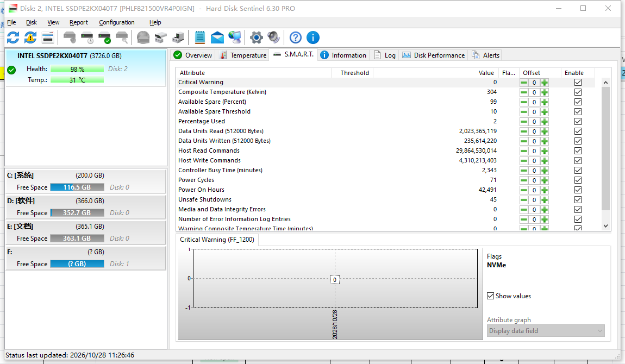The width and height of the screenshot is (625, 364).
Task: Toggle Enable checkbox for Unsafe Shutdowns
Action: coord(578,200)
